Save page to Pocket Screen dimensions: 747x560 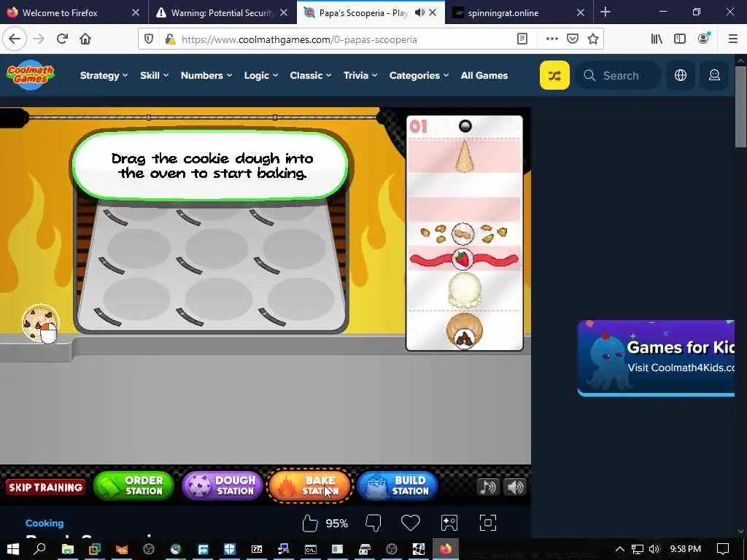click(x=573, y=39)
